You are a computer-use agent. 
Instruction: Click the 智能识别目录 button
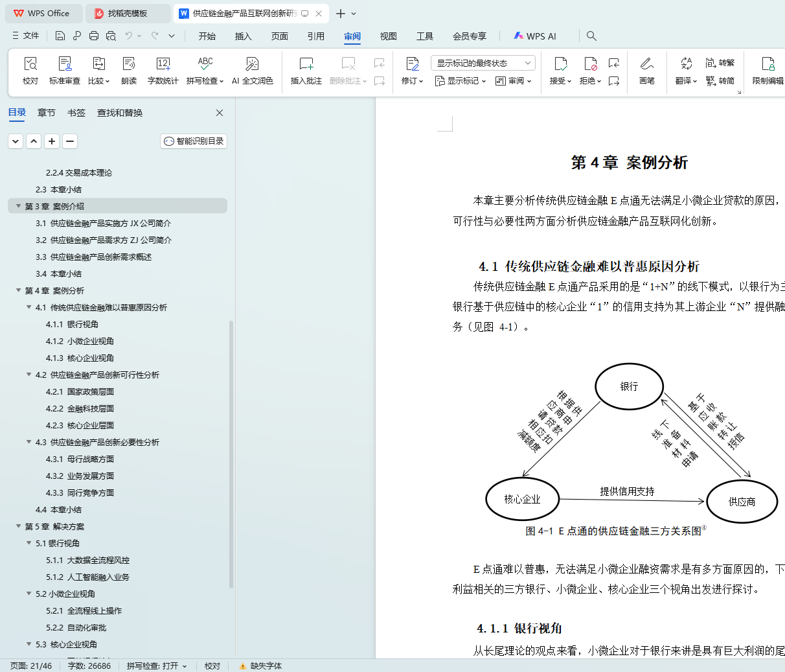coord(194,141)
